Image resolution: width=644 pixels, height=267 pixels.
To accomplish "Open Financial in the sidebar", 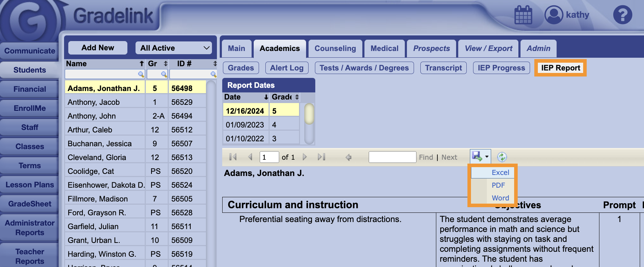I will [x=29, y=89].
